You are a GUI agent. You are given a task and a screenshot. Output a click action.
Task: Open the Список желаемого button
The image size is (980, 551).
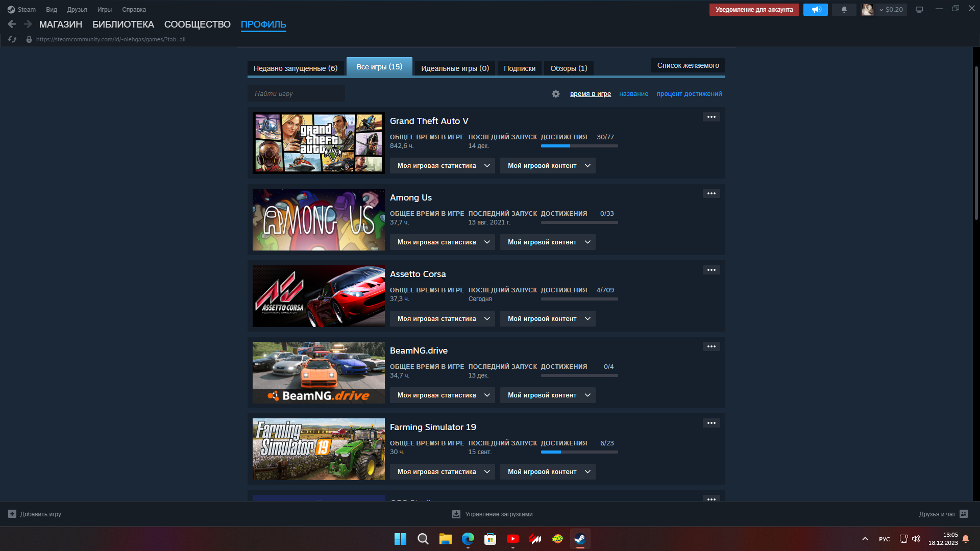pyautogui.click(x=688, y=65)
